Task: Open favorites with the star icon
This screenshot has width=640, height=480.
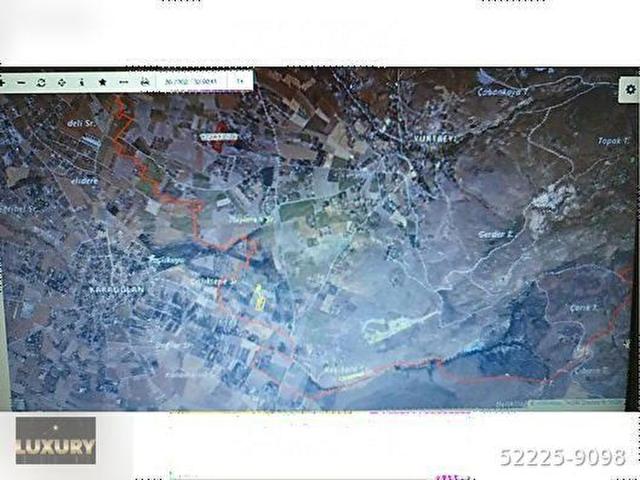Action: click(102, 82)
